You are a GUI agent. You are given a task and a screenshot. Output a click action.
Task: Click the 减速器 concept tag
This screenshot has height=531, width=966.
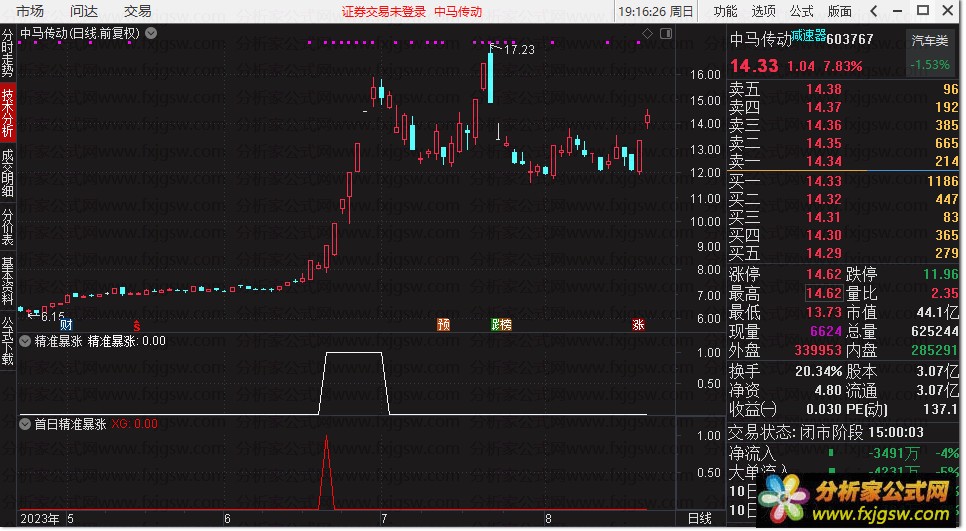(x=808, y=35)
